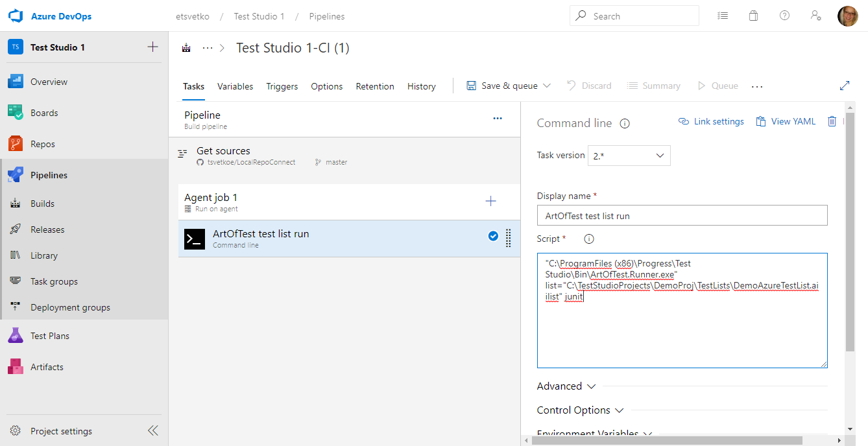Click the Queue button
Screen dimensions: 868x446
coord(717,86)
